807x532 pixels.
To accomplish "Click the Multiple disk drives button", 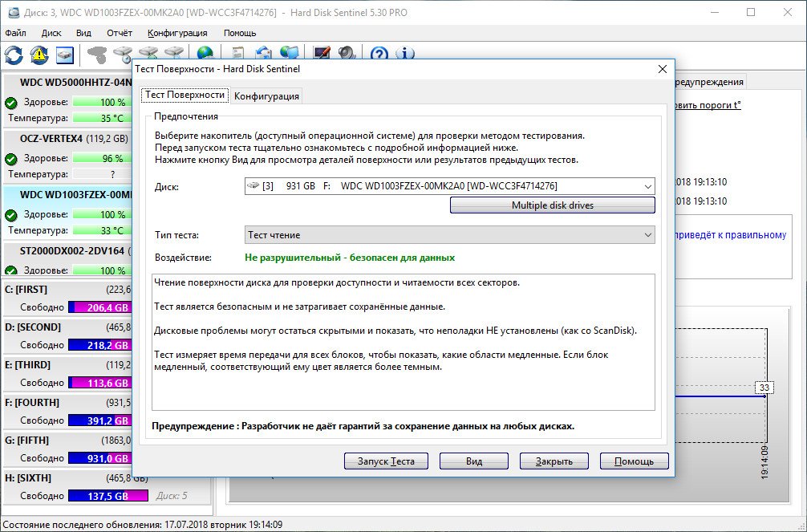I will 552,205.
